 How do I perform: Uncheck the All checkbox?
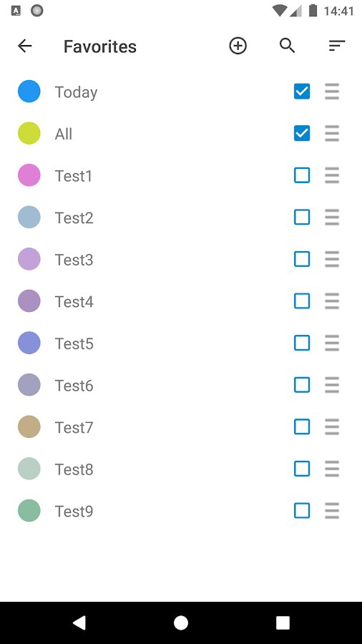pyautogui.click(x=302, y=133)
